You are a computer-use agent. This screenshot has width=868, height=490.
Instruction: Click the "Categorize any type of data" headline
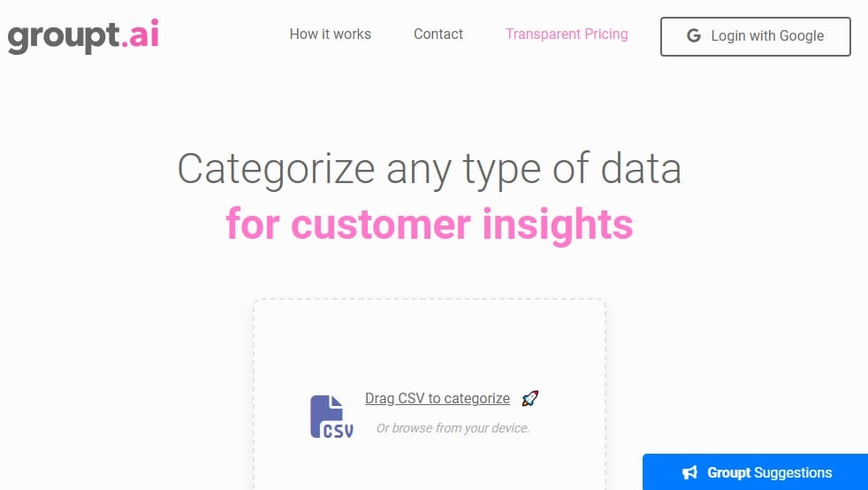430,168
